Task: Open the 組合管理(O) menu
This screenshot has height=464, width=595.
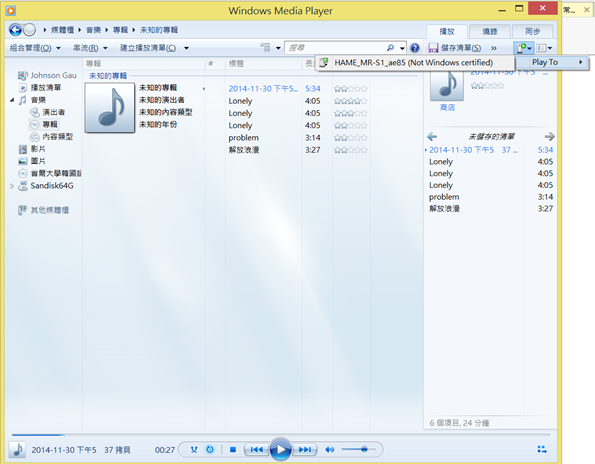Action: tap(35, 48)
